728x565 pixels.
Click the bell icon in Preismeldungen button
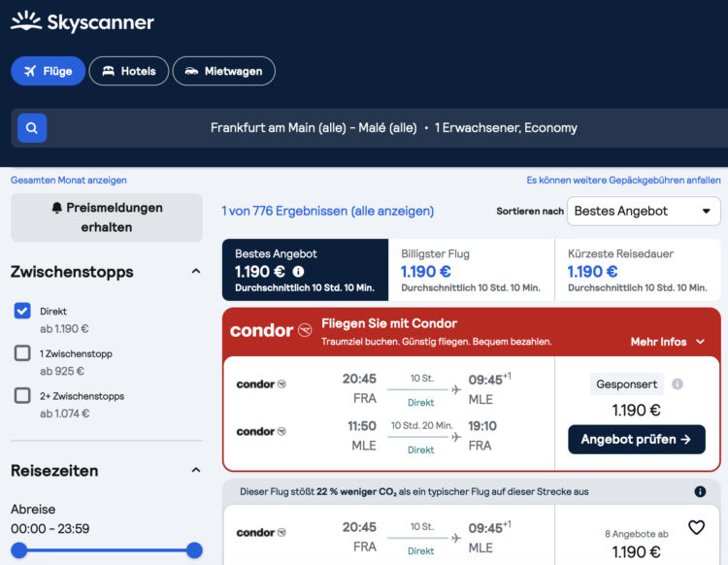pos(56,208)
